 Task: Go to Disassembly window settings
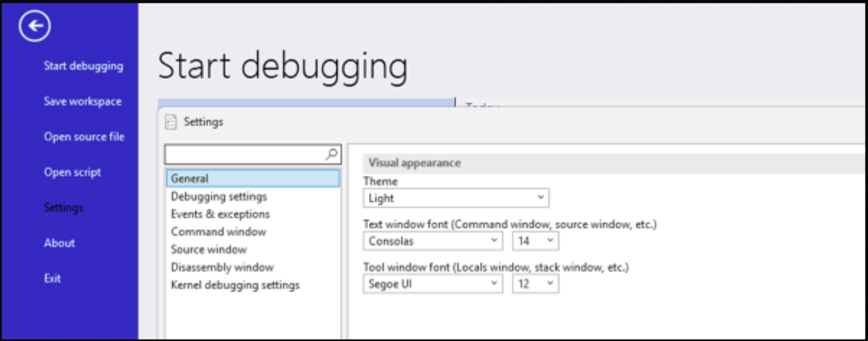222,268
